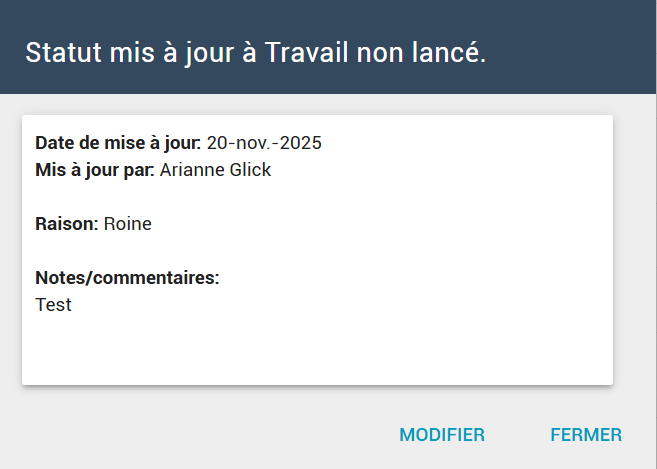The width and height of the screenshot is (657, 469).
Task: Click the 'Date de mise à jour' label
Action: [118, 143]
